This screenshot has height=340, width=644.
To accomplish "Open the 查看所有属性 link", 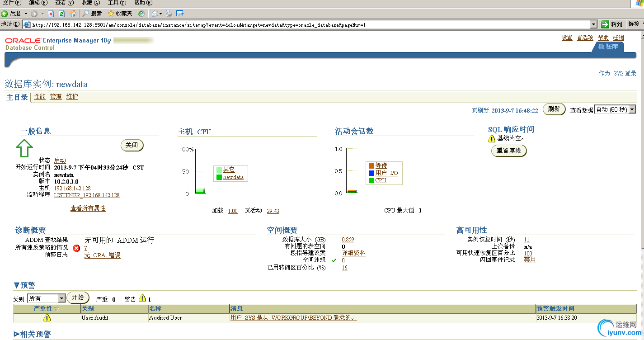I will 88,208.
